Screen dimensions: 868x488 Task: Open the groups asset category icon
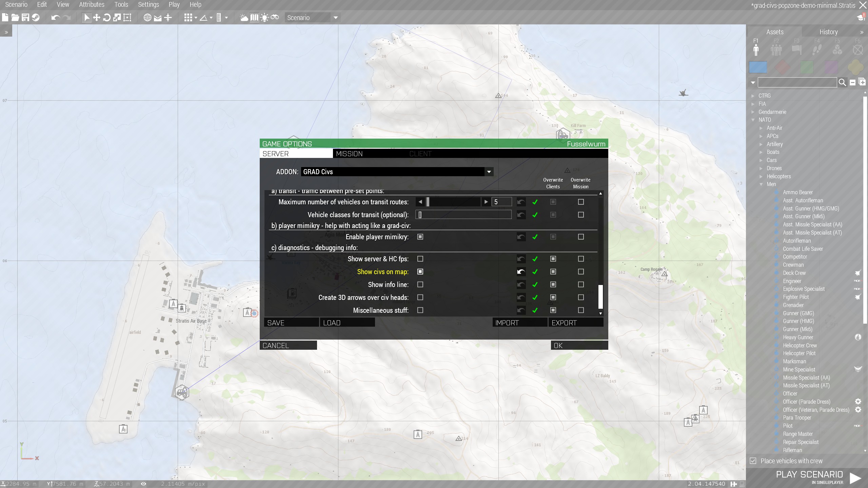point(776,50)
